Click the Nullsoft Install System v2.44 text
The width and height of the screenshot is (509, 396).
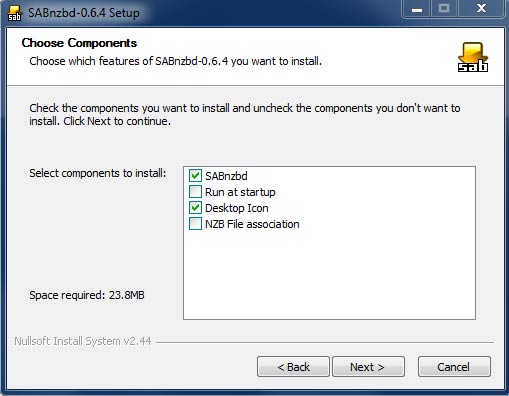pos(83,341)
